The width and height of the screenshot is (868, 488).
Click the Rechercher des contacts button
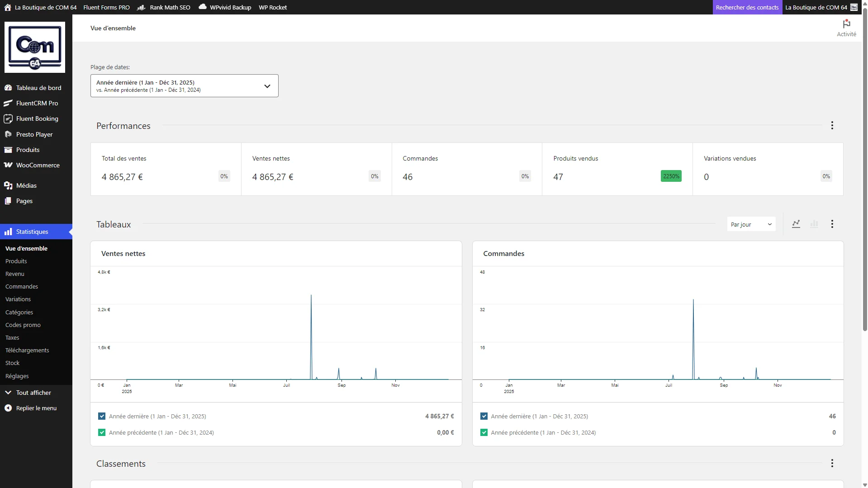pos(747,7)
